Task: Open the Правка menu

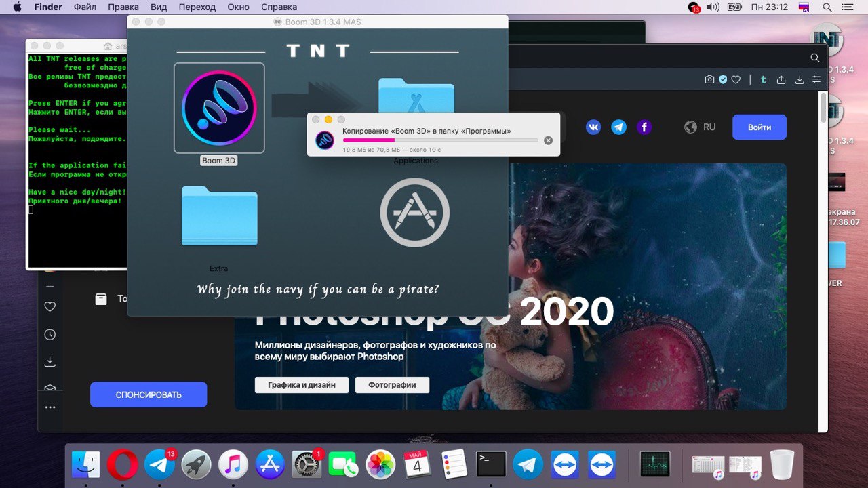Action: click(123, 7)
